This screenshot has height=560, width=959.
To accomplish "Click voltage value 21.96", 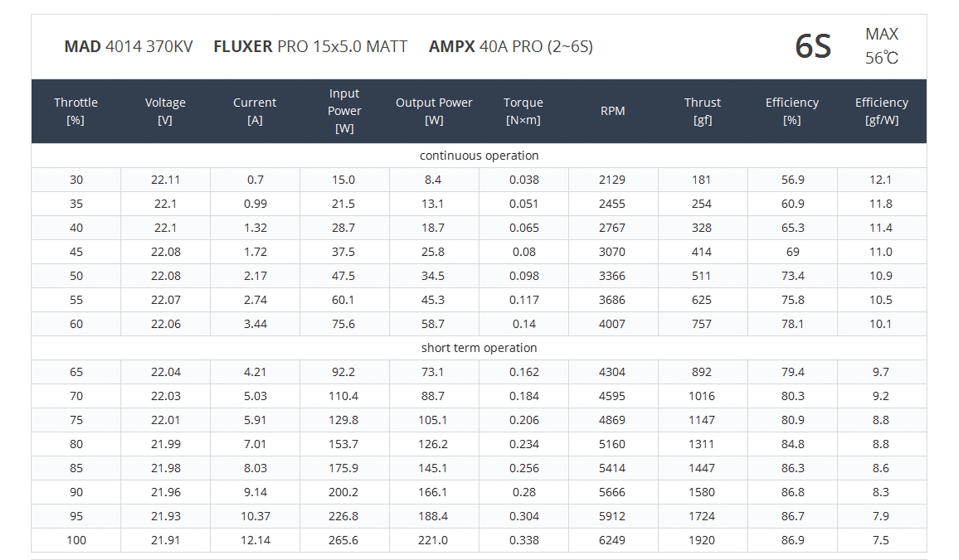I will 165,493.
